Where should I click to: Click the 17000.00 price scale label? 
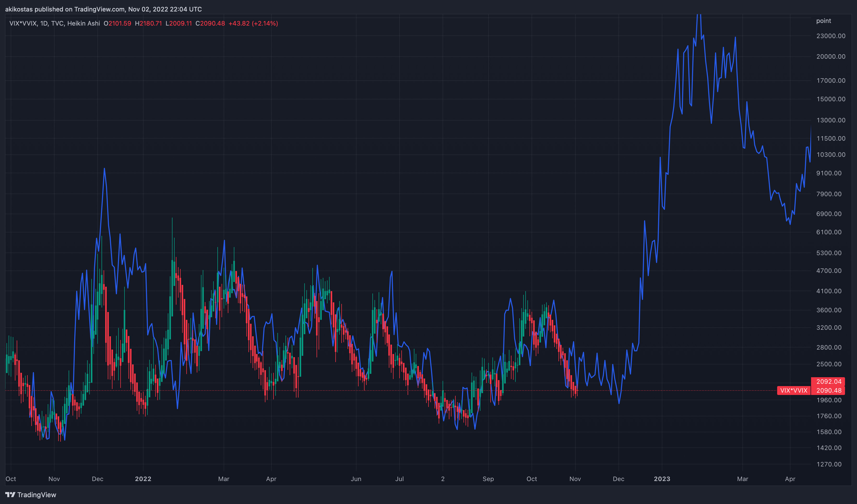click(x=831, y=81)
